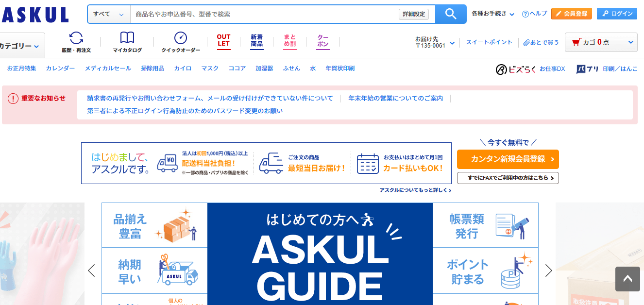Expand the すべて search category dropdown
Viewport: 644px width, 305px height.
pyautogui.click(x=109, y=14)
